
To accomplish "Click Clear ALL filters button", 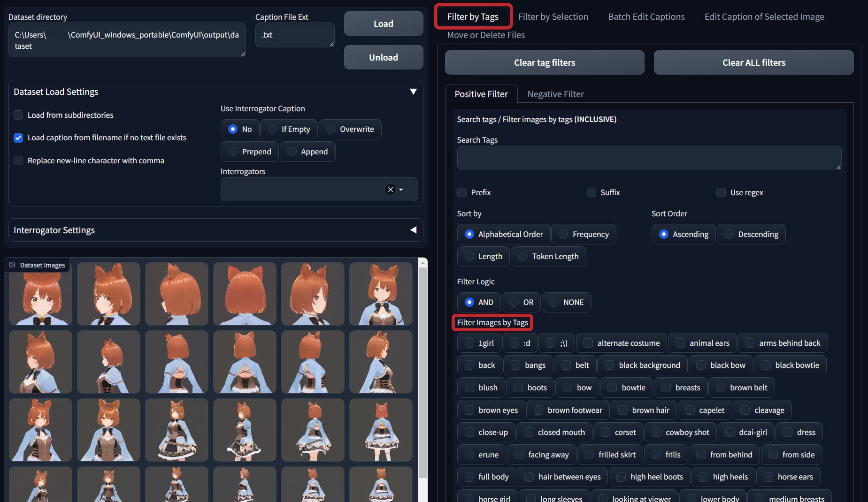I will [753, 62].
